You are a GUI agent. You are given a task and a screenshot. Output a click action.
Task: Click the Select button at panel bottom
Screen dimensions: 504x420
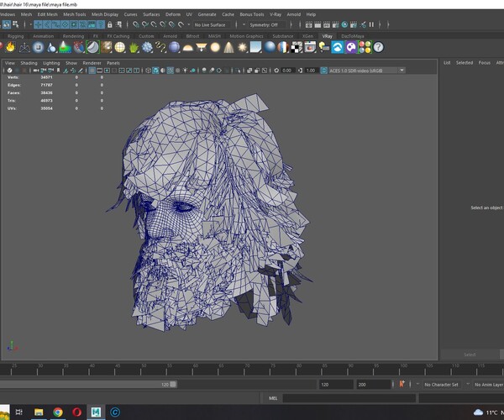click(x=470, y=354)
